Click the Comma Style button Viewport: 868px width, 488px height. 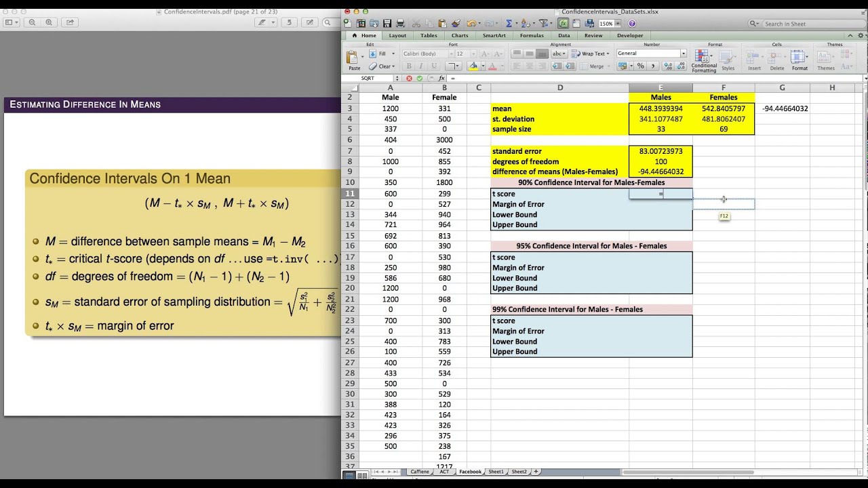point(653,66)
